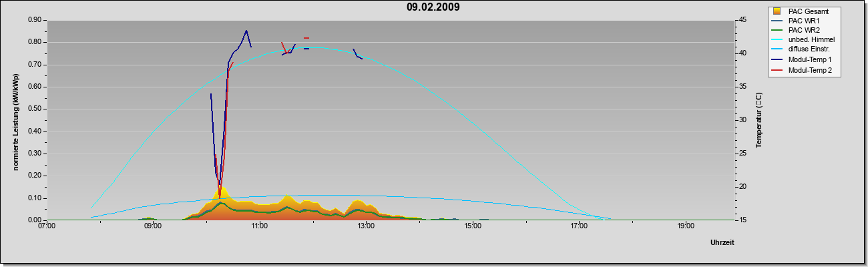Click the 09:00 time axis tick

tap(152, 227)
